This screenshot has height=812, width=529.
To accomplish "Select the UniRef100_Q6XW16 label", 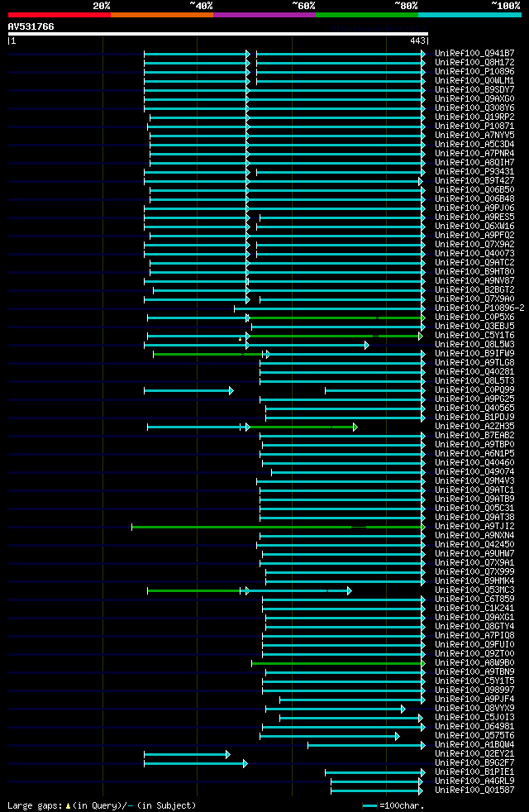I will pos(474,227).
